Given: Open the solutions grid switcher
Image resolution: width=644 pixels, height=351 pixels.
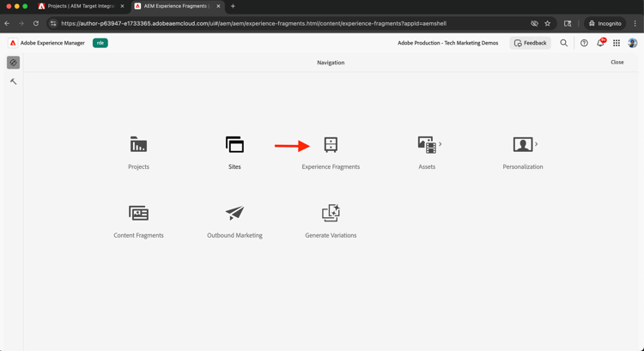Looking at the screenshot, I should (616, 43).
